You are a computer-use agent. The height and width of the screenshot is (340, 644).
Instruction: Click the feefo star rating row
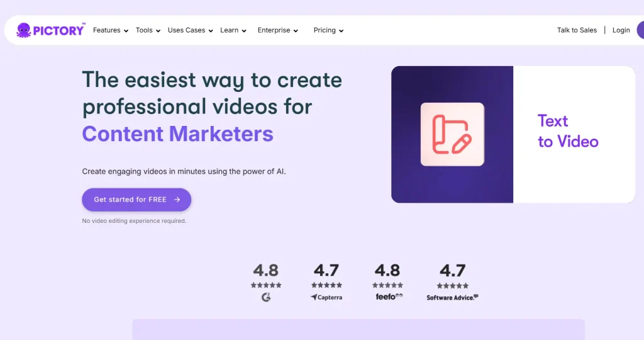coord(387,285)
